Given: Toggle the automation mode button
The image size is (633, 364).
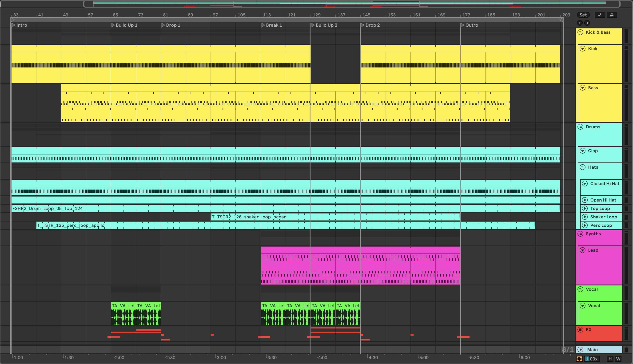Looking at the screenshot, I should pos(600,15).
